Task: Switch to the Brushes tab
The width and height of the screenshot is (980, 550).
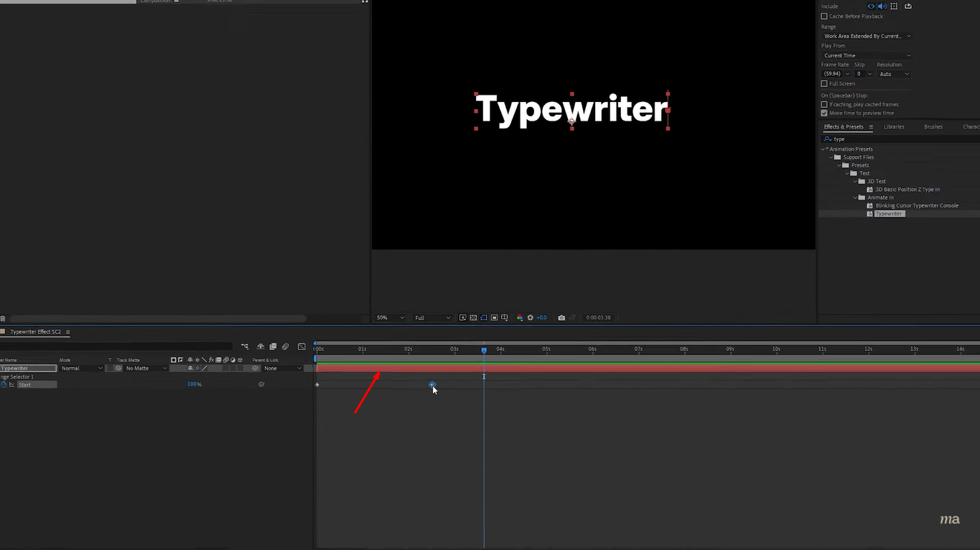Action: tap(933, 126)
